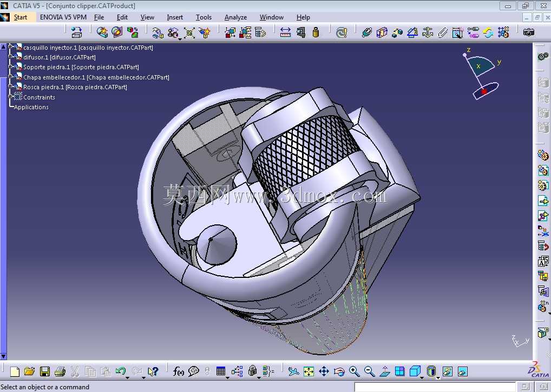551x392 pixels.
Task: Click the Fit All In icon
Action: click(309, 371)
